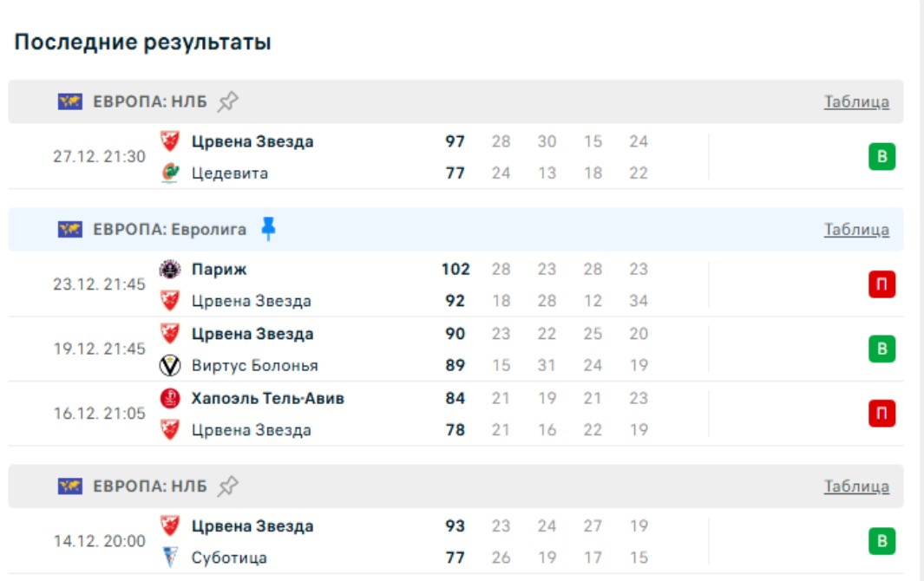Unpin the ЕВРОПА: Евролига league
The image size is (924, 581).
[268, 229]
